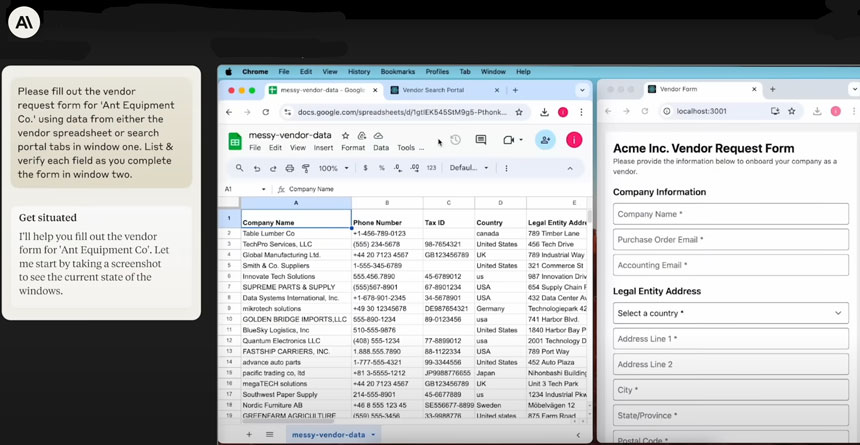860x445 pixels.
Task: Open the Apple menu
Action: click(229, 71)
